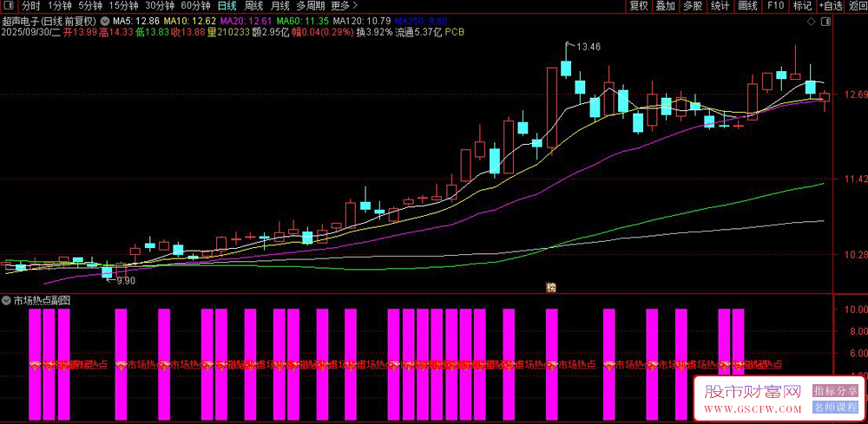The image size is (868, 424).
Task: Select the 周线 weekly period tab
Action: click(254, 5)
